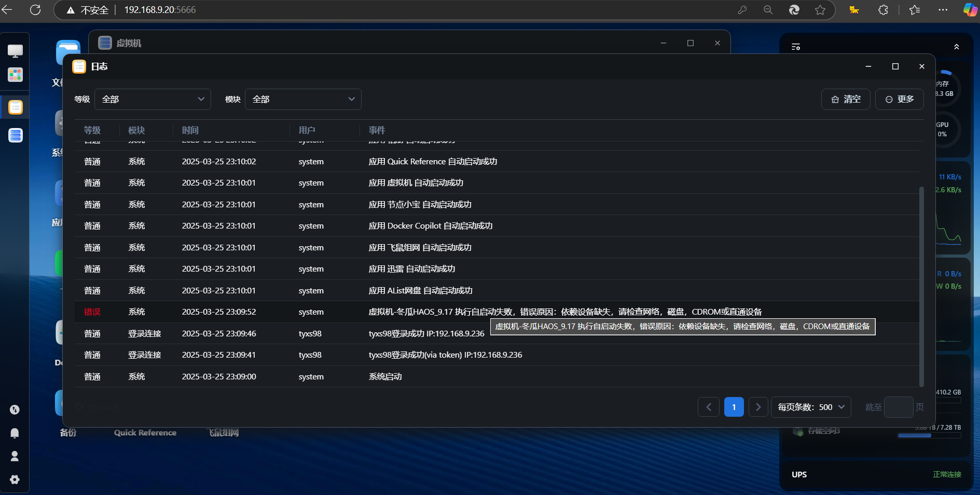
Task: Expand the 等级 level filter dropdown
Action: pos(153,99)
